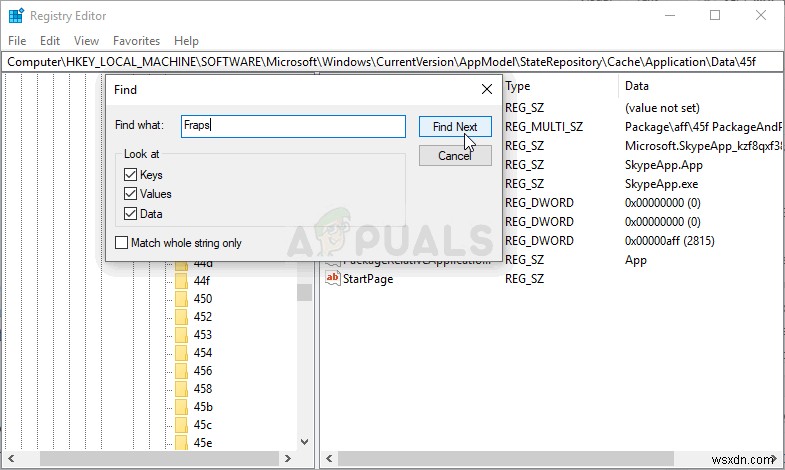
Task: Select the 456 key label
Action: coord(203,371)
